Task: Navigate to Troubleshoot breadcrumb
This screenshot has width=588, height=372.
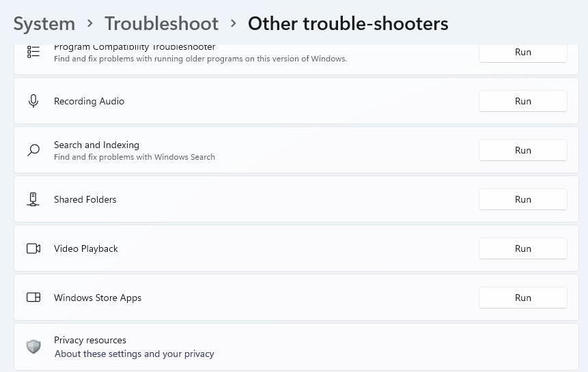Action: coord(161,23)
